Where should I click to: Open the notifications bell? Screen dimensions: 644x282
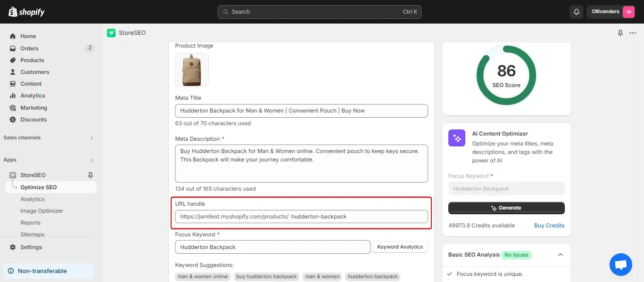[x=576, y=12]
